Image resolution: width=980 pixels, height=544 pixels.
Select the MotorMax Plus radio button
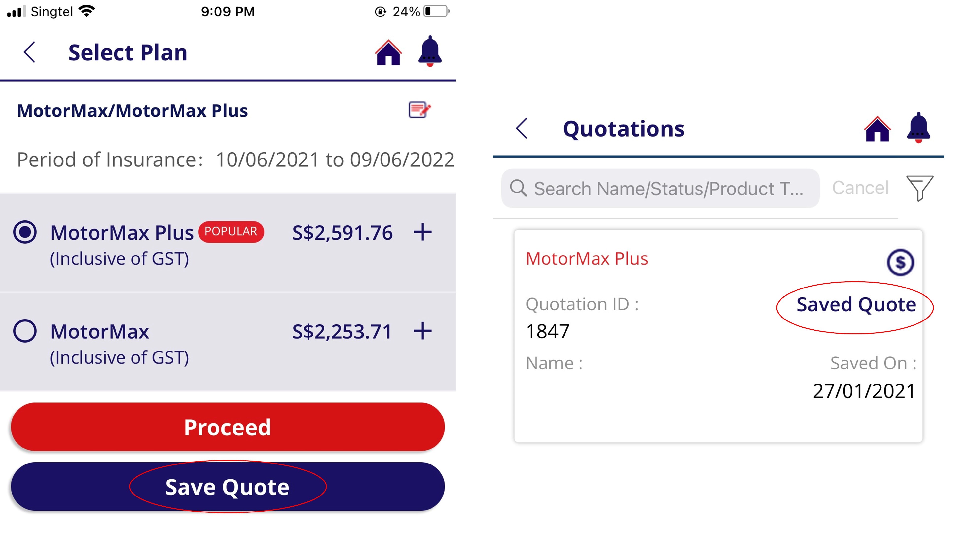pos(25,232)
